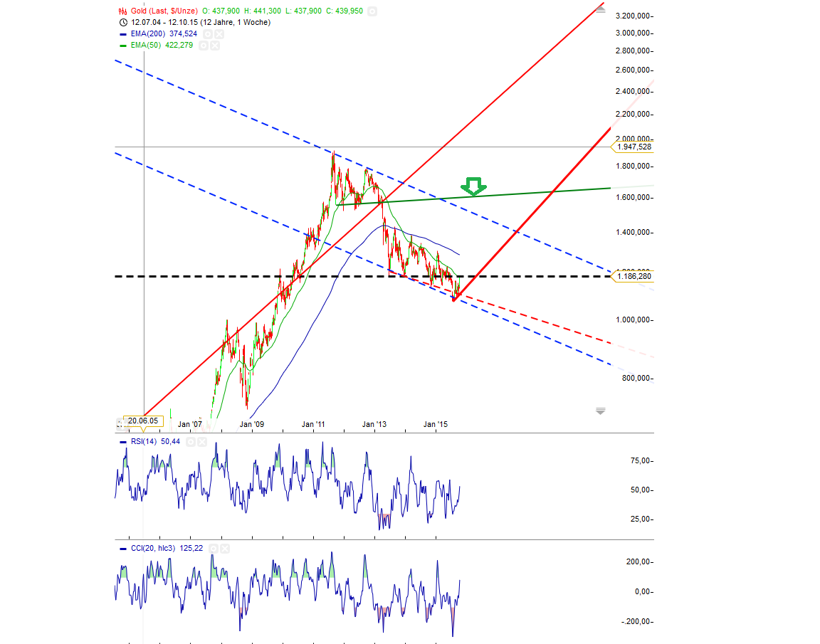Click the blue EMA(200) color swatch

tap(122, 34)
